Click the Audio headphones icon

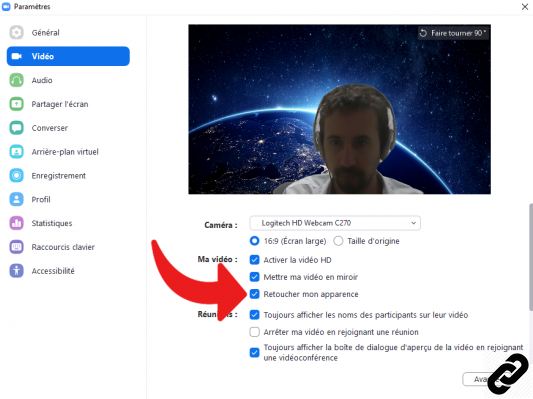(x=16, y=80)
